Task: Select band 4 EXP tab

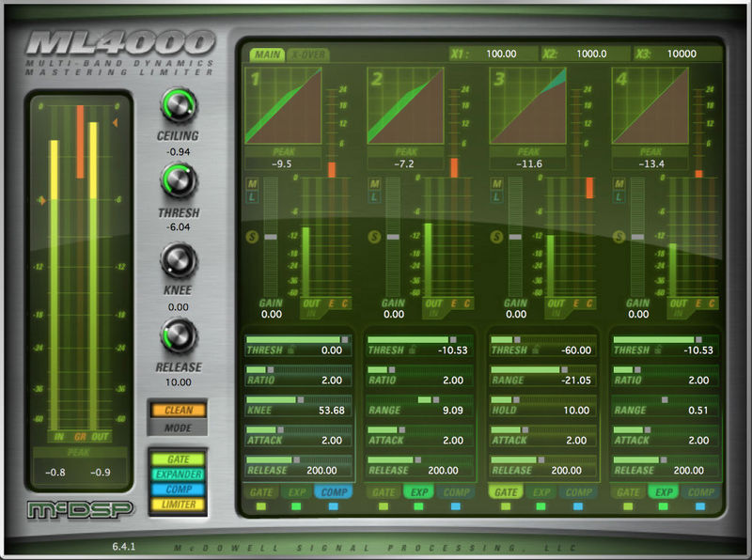Action: [664, 492]
